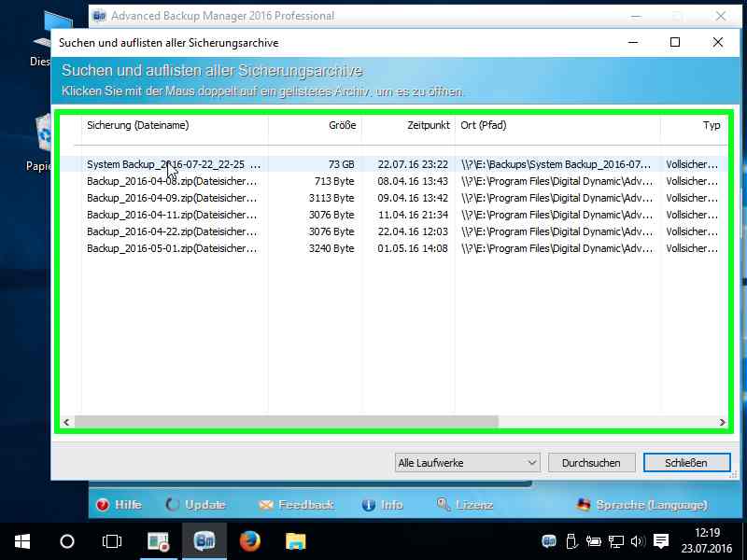Viewport: 747px width, 560px height.
Task: Show the taskbar clock calendar
Action: click(x=707, y=540)
